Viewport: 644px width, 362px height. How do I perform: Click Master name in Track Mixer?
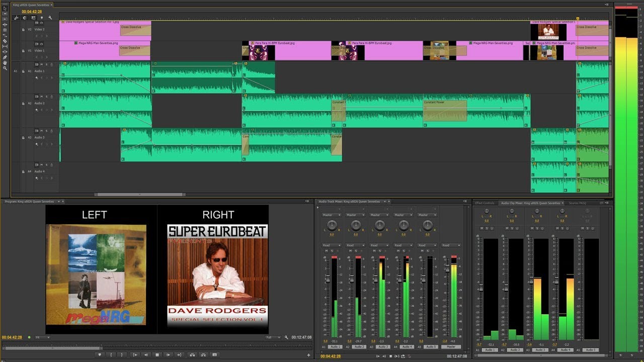(451, 347)
